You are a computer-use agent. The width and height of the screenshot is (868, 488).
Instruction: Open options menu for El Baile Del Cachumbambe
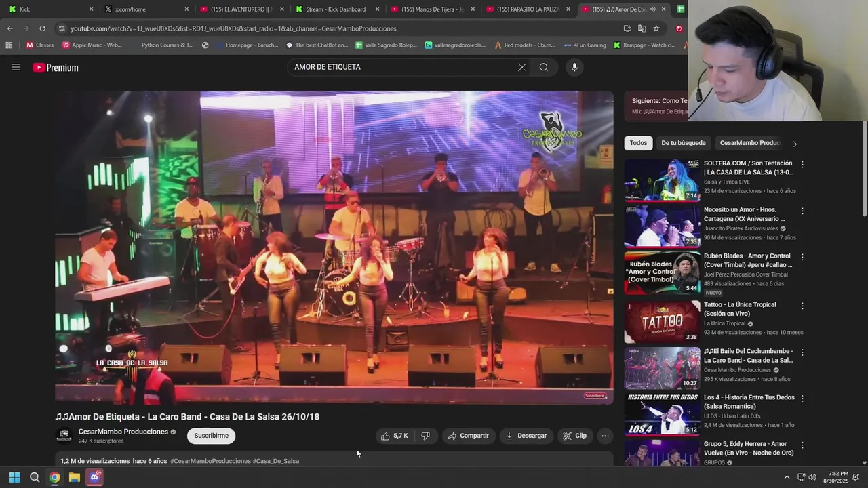802,352
